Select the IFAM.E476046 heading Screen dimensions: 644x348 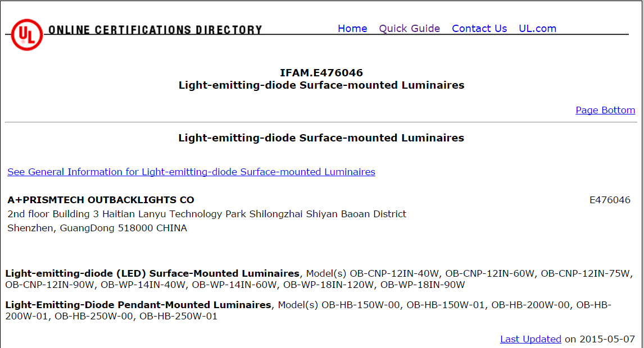[x=321, y=72]
